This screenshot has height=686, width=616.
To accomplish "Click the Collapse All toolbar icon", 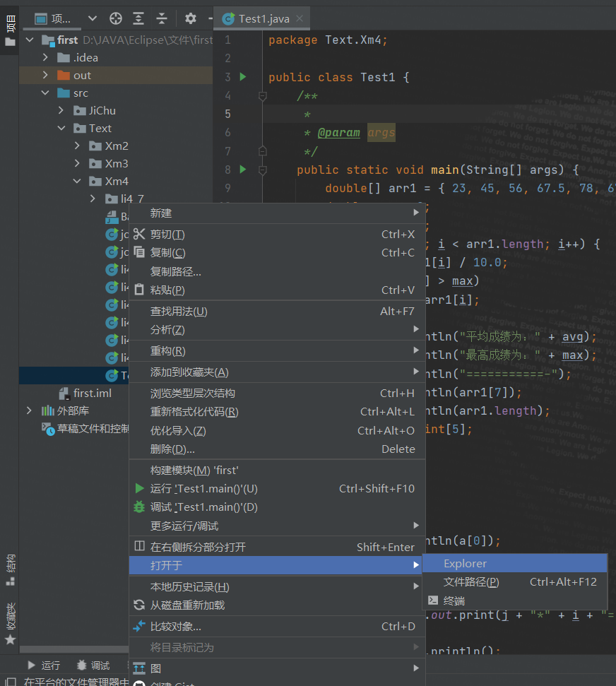I will [x=162, y=18].
